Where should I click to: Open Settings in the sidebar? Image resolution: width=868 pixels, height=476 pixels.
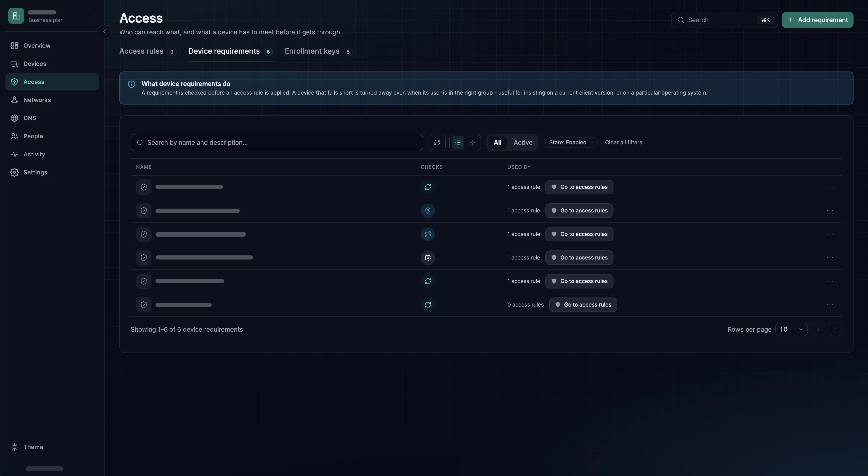(x=52, y=172)
